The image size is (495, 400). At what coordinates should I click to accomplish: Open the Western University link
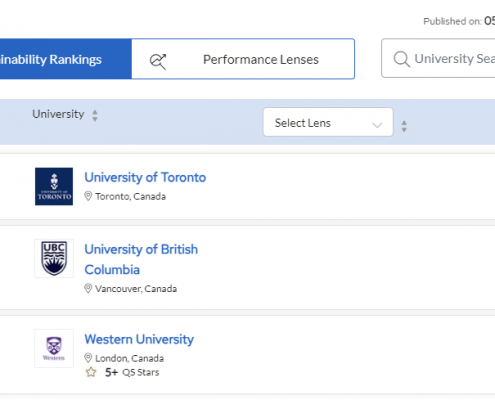pyautogui.click(x=139, y=339)
